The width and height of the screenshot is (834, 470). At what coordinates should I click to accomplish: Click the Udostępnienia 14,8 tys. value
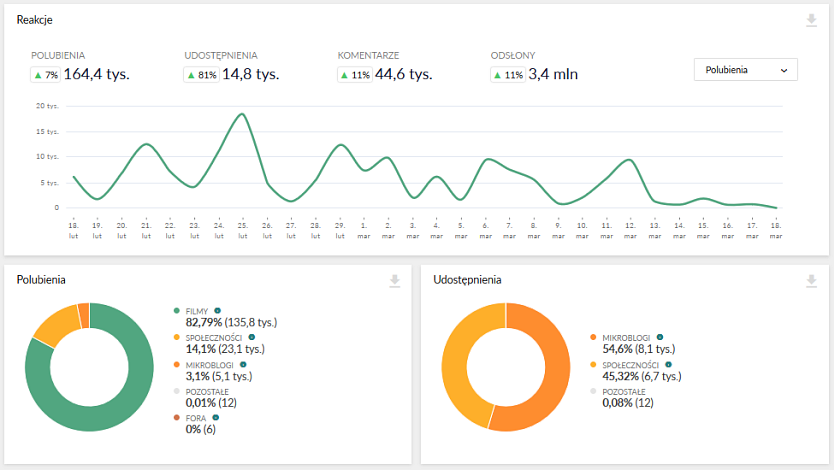[x=250, y=74]
